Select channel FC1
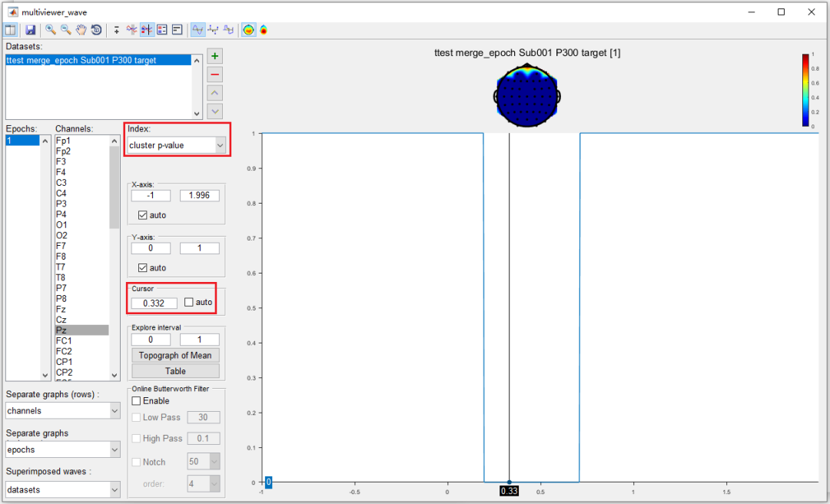Screen dimensions: 830x504 pos(82,341)
